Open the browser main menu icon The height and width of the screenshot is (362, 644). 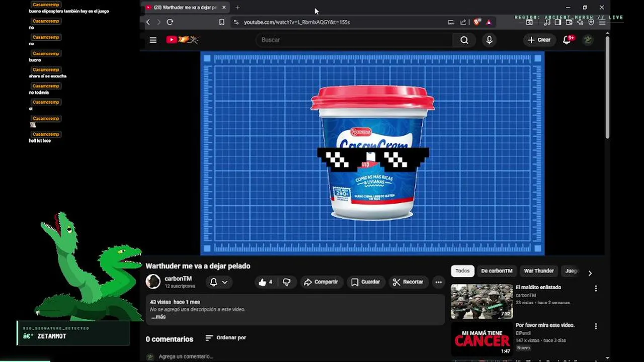tap(602, 22)
